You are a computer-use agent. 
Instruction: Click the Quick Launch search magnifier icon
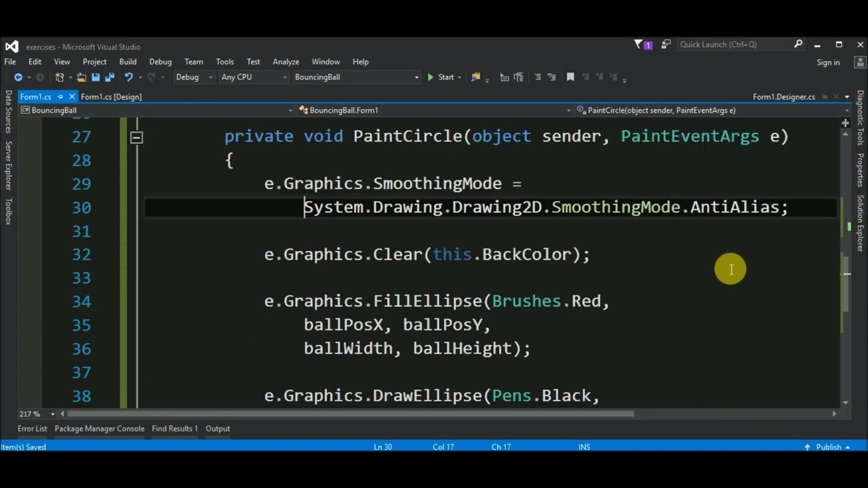click(798, 44)
